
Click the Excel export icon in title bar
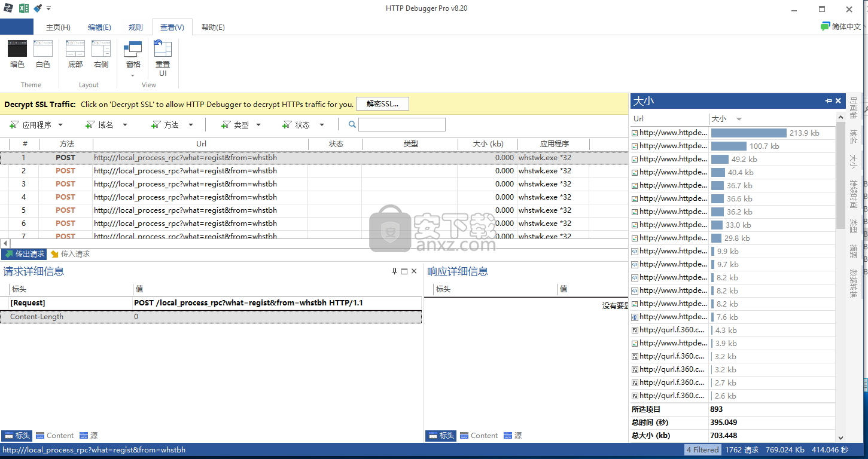click(23, 8)
